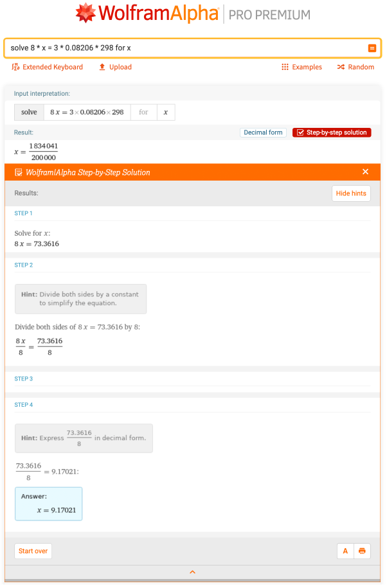The height and width of the screenshot is (588, 387).
Task: Click the WolframAlpha logo
Action: point(147,13)
